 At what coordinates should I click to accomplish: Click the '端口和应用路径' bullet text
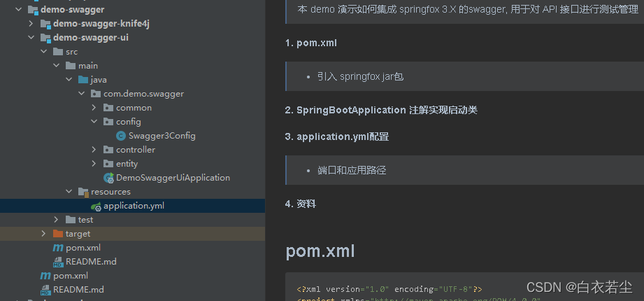352,170
